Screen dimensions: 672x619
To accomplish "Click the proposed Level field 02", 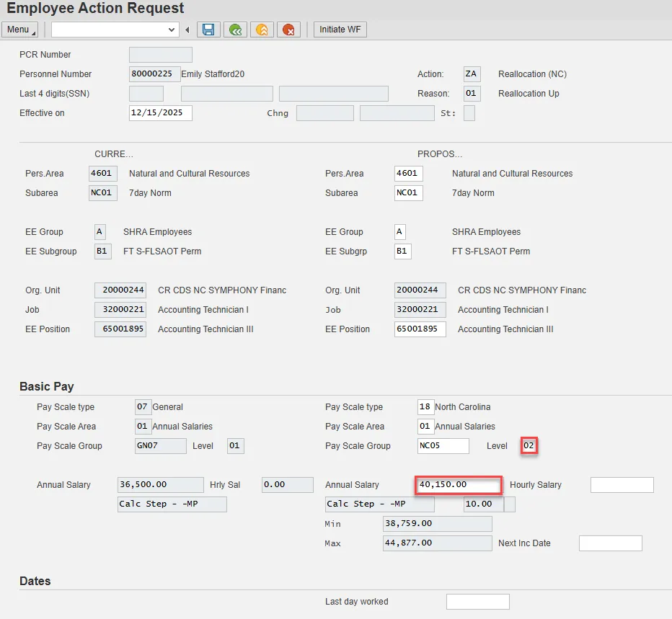I will click(529, 446).
